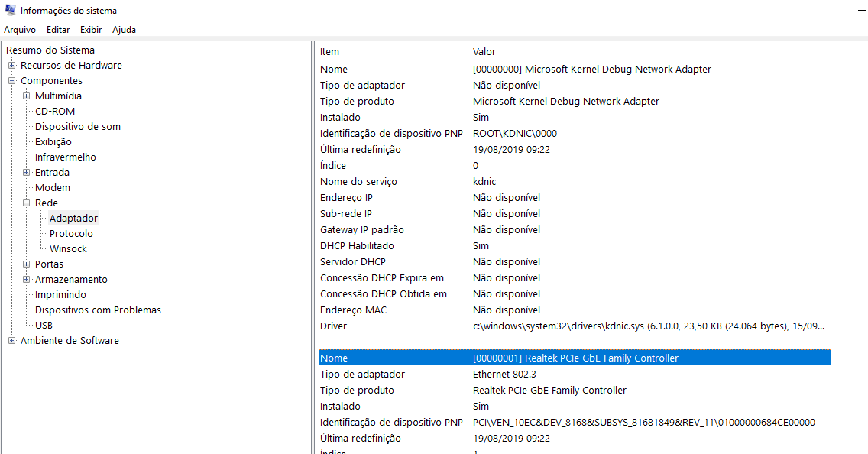The width and height of the screenshot is (868, 454).
Task: Open the Arquivo menu
Action: (x=20, y=30)
